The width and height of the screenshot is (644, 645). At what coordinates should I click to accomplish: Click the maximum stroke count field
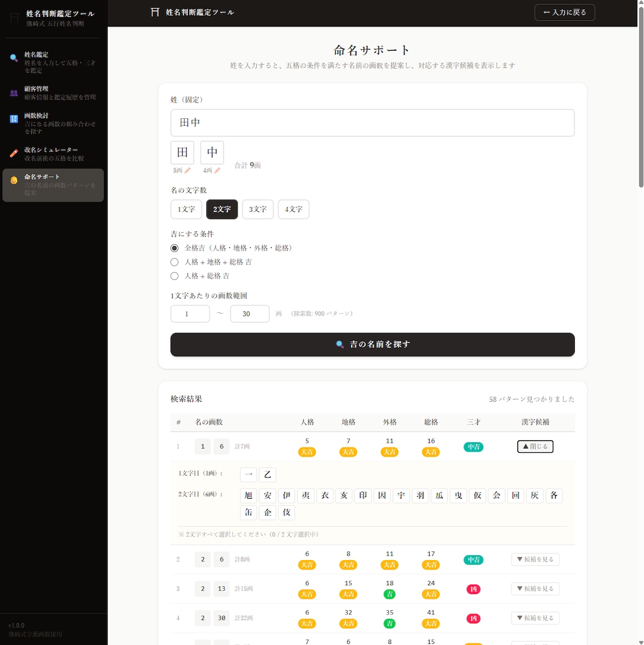pyautogui.click(x=250, y=314)
